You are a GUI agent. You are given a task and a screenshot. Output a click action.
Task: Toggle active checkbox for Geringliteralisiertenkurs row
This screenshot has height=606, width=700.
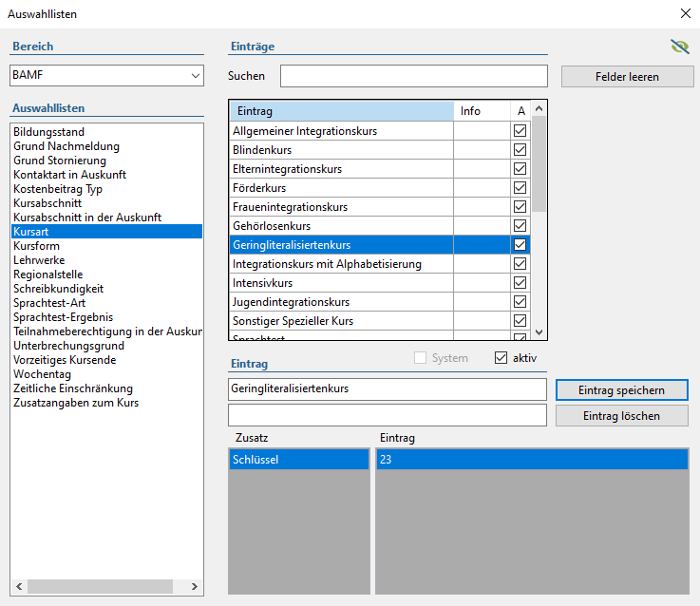520,245
